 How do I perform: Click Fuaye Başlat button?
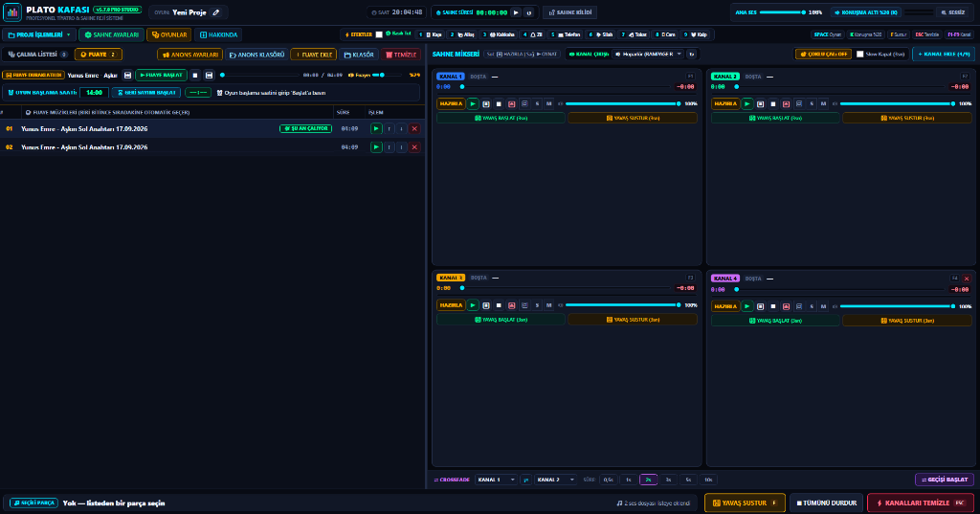coord(161,75)
